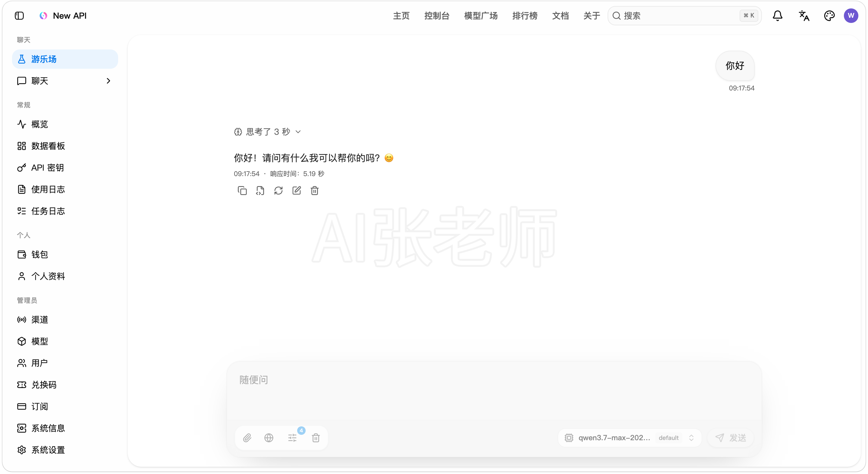This screenshot has height=474, width=868.
Task: Open 使用日志 from the sidebar
Action: click(65, 189)
